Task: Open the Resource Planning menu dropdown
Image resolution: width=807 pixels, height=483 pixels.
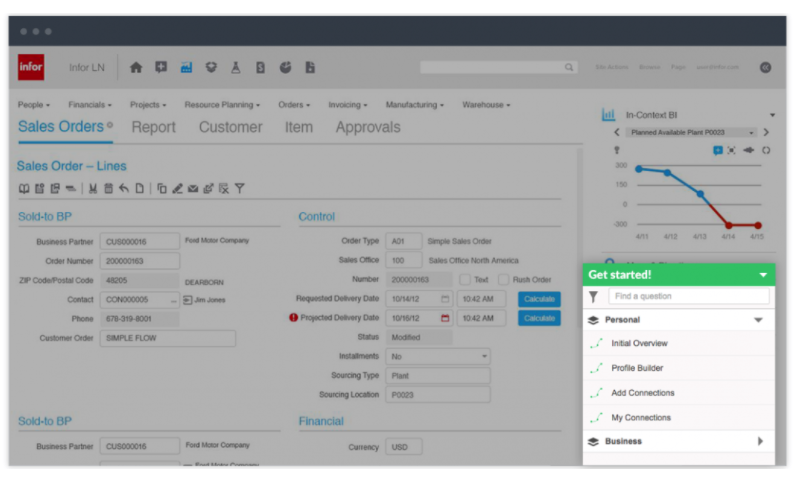Action: pyautogui.click(x=222, y=105)
